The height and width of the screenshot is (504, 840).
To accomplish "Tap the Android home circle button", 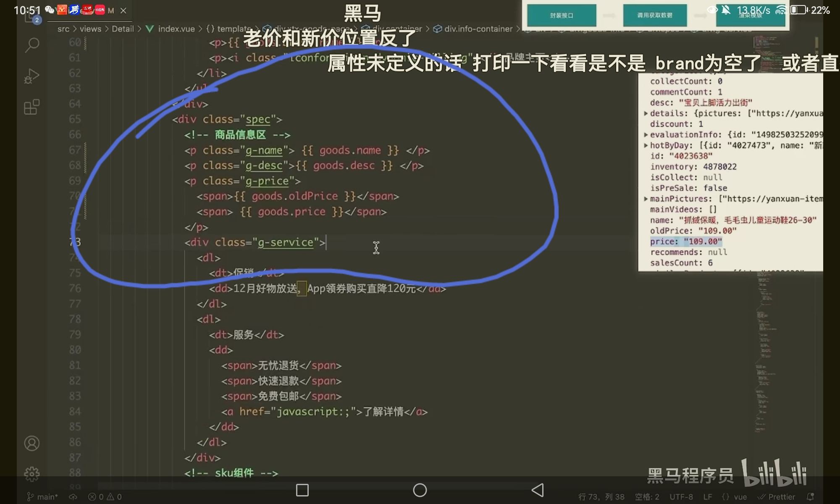I will coord(420,490).
